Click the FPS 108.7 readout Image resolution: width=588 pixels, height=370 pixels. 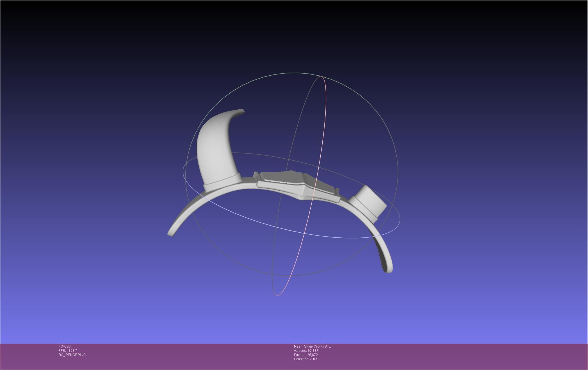[68, 351]
